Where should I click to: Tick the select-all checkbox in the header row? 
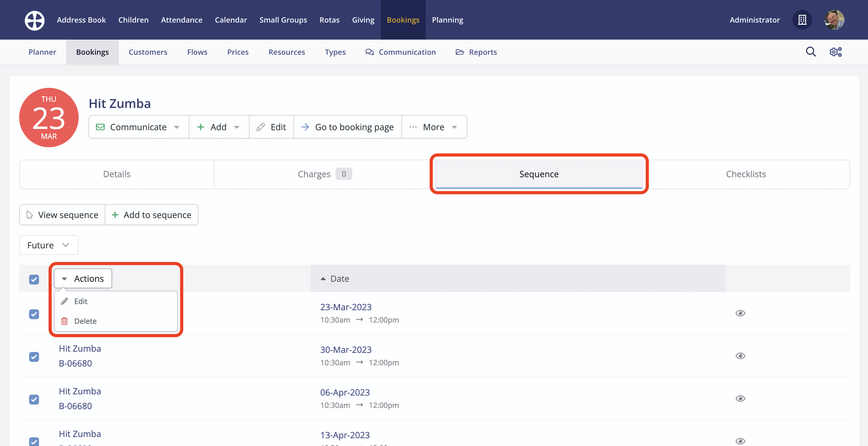[x=34, y=279]
